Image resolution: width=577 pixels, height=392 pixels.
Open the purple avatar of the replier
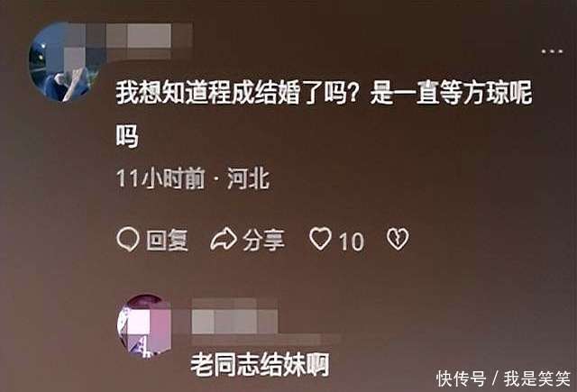point(144,325)
